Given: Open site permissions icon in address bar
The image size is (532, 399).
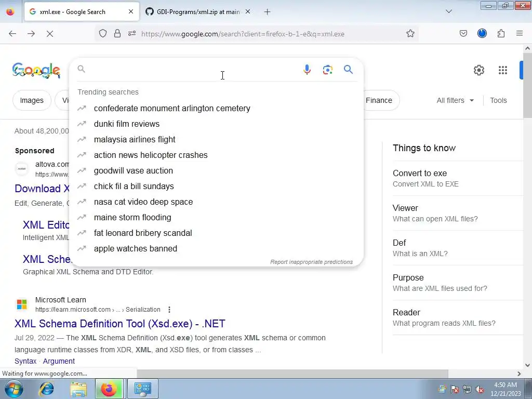Looking at the screenshot, I should click(x=132, y=34).
